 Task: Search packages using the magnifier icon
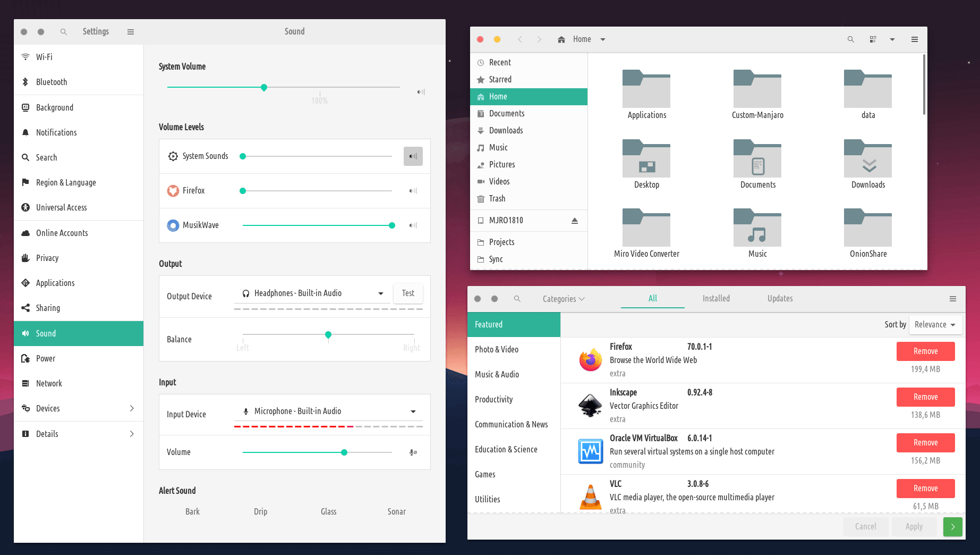tap(517, 299)
